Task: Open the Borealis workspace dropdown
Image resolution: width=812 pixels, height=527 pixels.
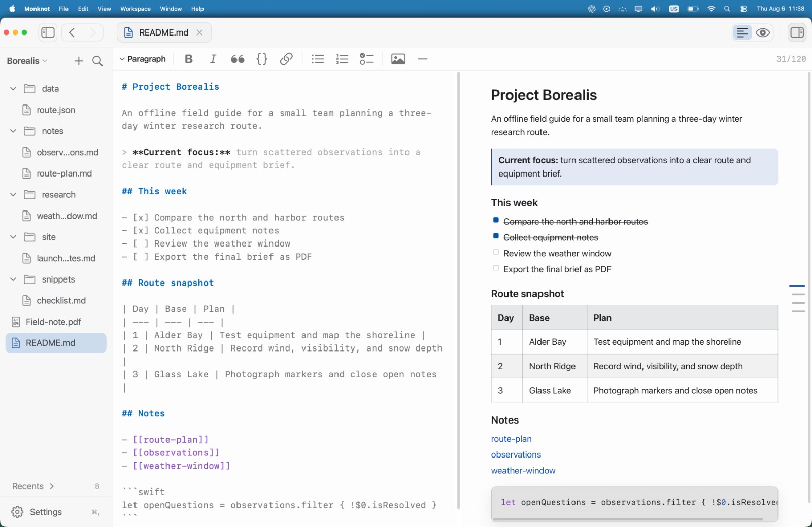Action: [x=27, y=61]
